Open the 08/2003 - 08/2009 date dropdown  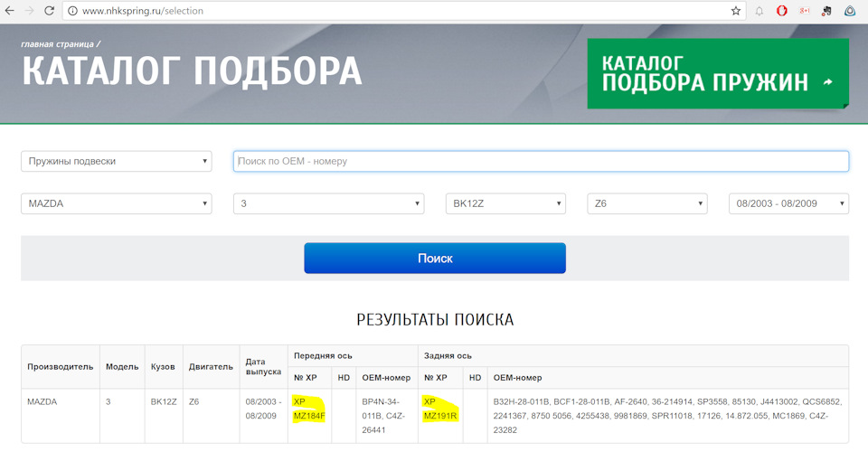point(788,203)
